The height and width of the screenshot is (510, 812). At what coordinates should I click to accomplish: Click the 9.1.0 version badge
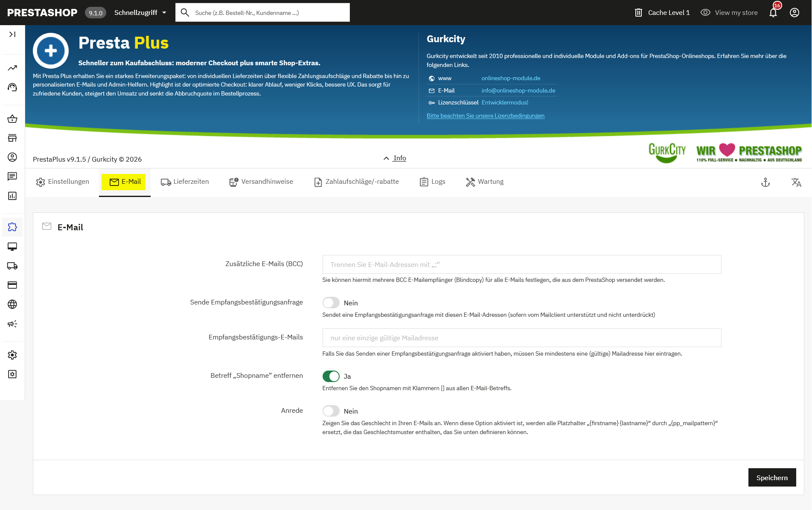click(x=96, y=13)
